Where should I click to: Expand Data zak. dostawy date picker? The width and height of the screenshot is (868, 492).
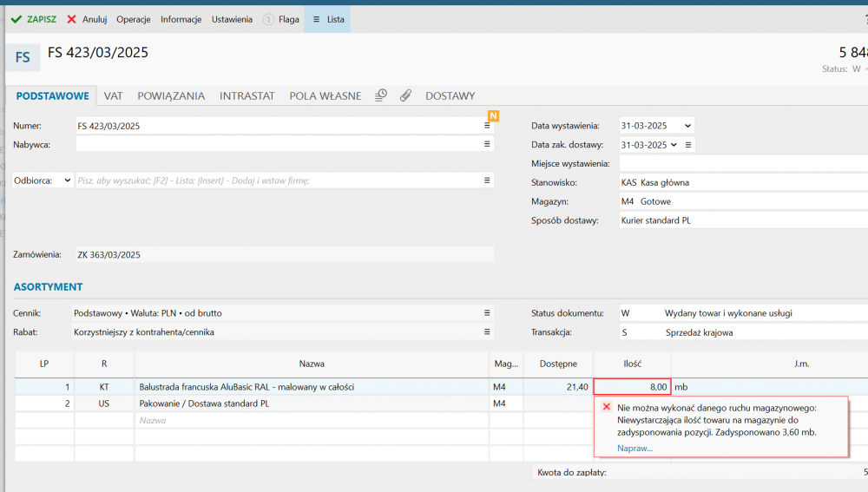[x=672, y=145]
